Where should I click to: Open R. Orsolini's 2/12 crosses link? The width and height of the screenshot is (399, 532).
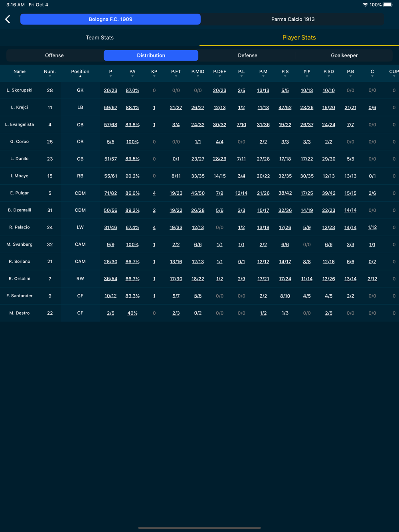coord(372,279)
